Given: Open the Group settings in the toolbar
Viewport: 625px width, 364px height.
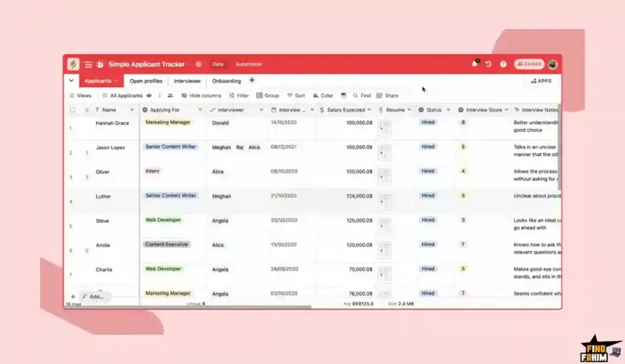Looking at the screenshot, I should (x=267, y=96).
